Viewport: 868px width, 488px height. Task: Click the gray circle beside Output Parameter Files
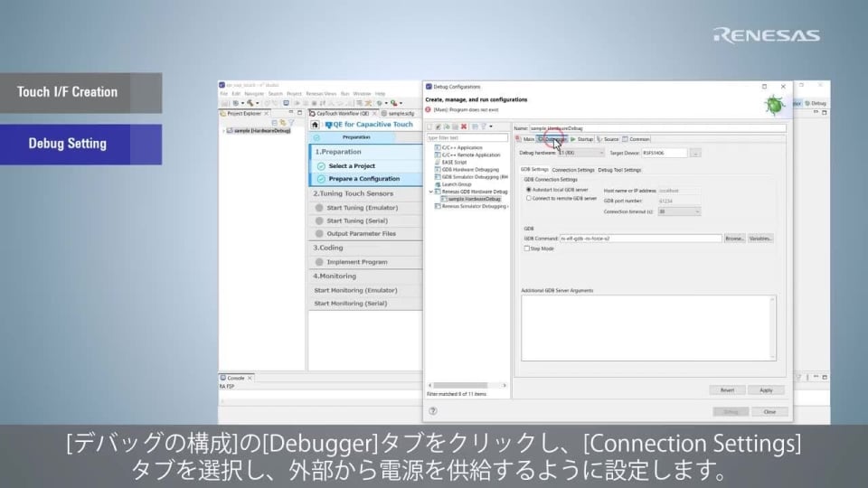click(x=319, y=234)
